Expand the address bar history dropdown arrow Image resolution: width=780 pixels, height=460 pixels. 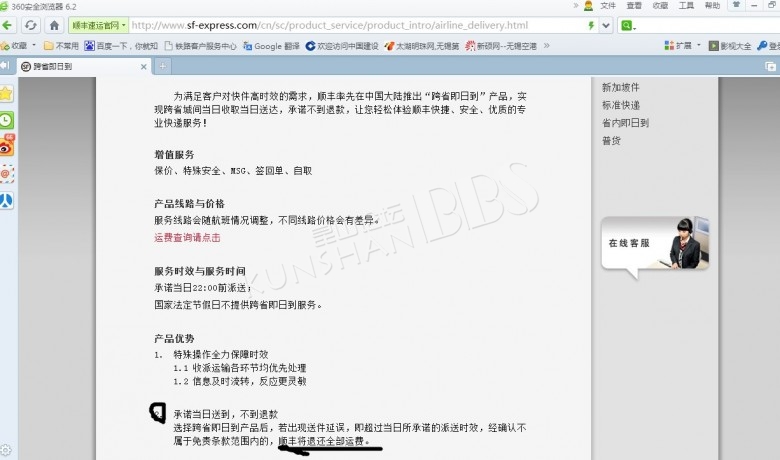point(605,25)
